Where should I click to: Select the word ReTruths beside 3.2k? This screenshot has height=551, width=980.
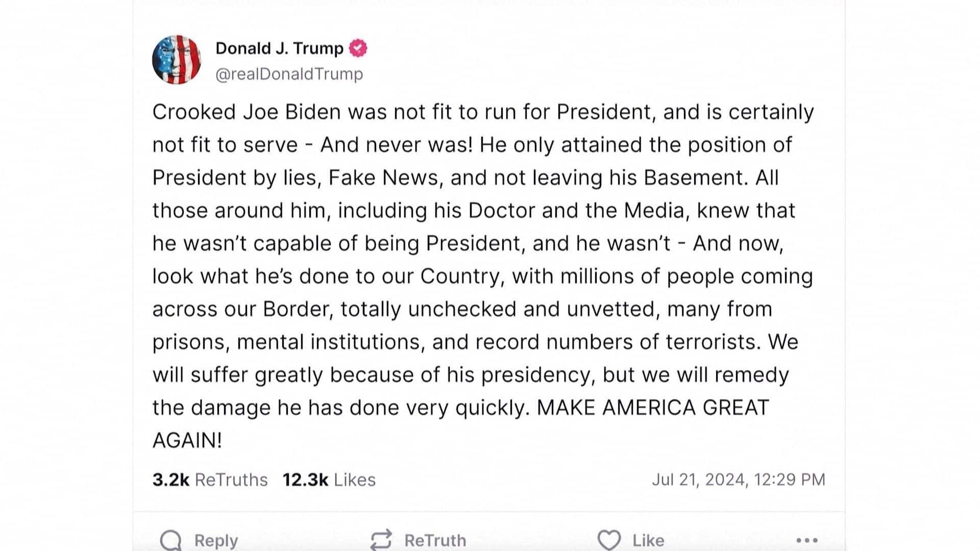click(x=231, y=480)
